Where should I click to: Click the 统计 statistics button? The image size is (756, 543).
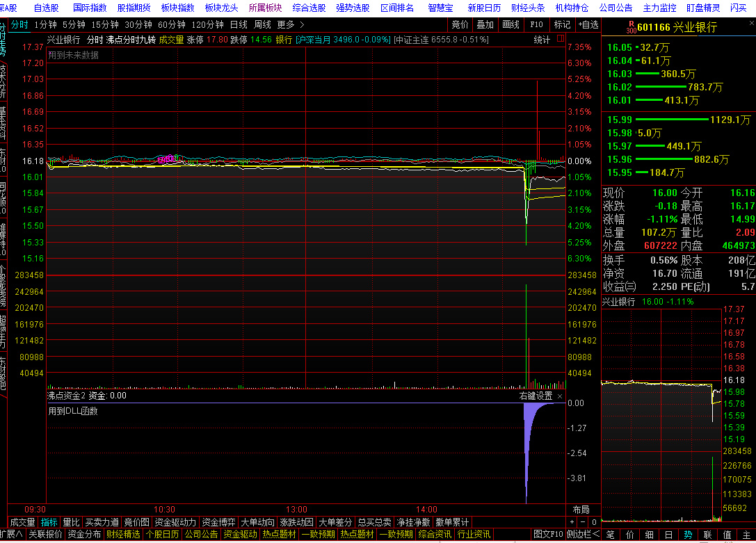click(542, 40)
